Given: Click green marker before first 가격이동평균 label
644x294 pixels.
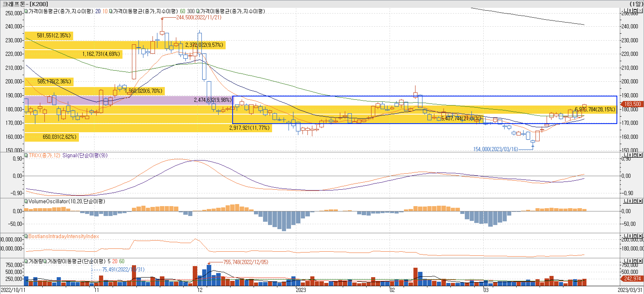Looking at the screenshot, I should pos(26,11).
